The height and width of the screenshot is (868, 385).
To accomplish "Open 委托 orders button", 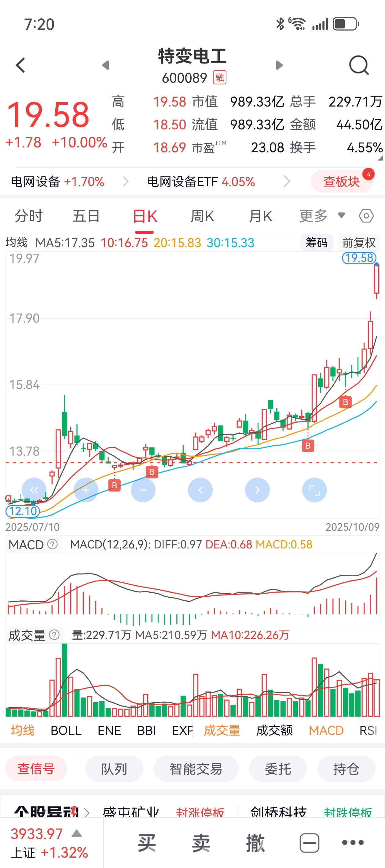I will 278,769.
